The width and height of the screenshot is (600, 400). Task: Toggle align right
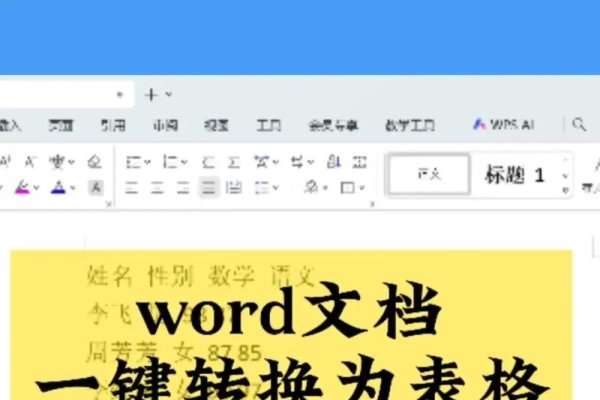183,188
